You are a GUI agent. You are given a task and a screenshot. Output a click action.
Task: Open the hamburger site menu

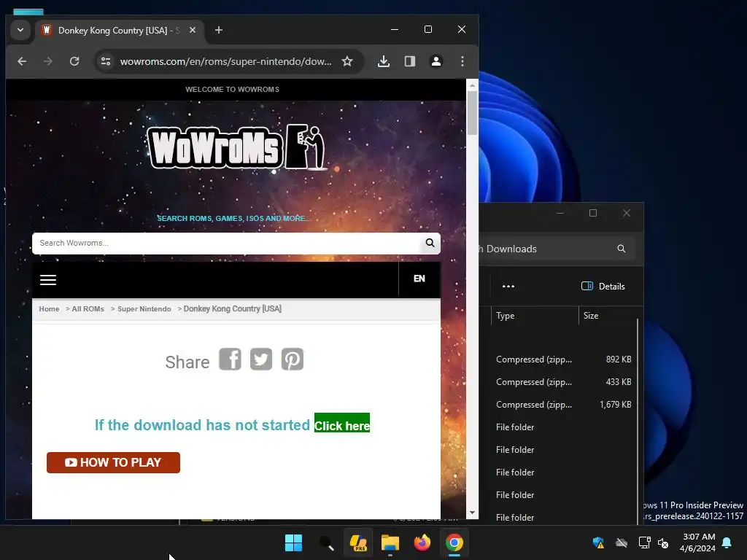pyautogui.click(x=48, y=280)
